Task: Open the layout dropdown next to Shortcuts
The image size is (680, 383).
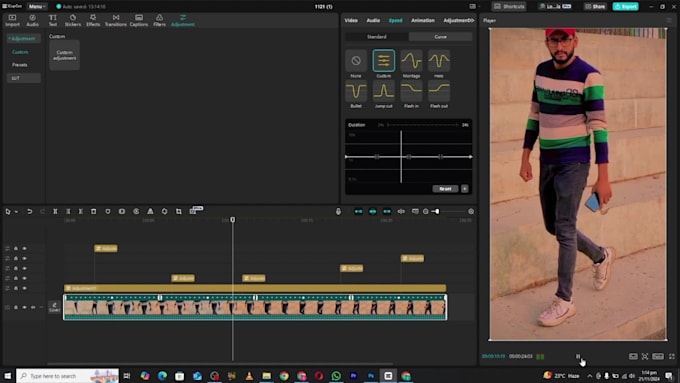Action: [474, 7]
